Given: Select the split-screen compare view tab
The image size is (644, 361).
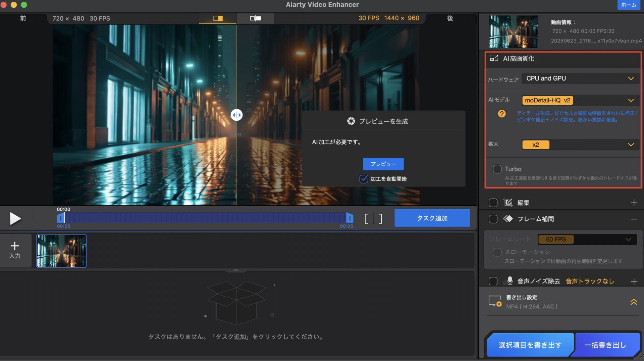Looking at the screenshot, I should (x=218, y=18).
